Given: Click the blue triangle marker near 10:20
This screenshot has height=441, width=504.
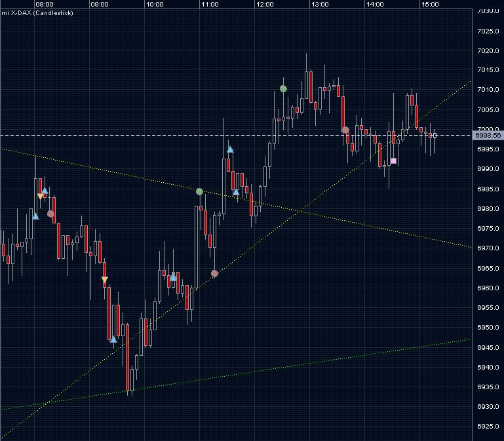Looking at the screenshot, I should click(173, 277).
